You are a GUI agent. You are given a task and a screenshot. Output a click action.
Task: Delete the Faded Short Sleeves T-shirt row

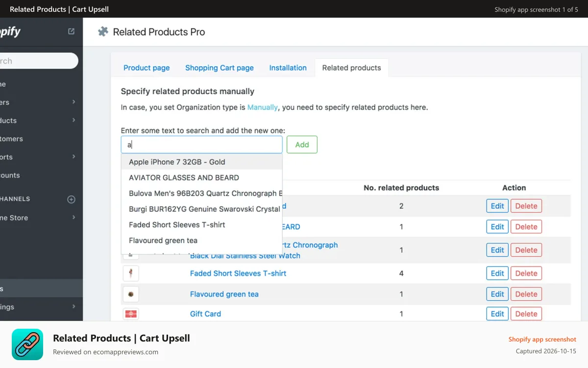click(526, 273)
